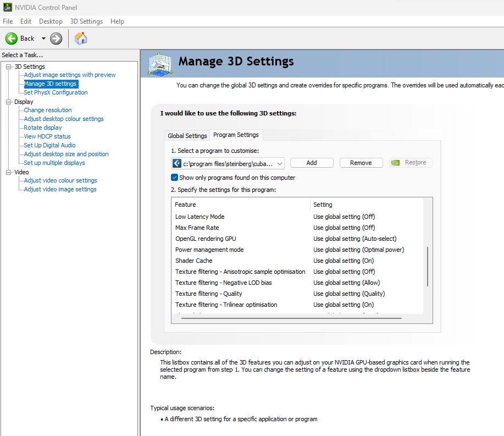Click the NVIDIA Control Panel title icon
Viewport: 504px width, 436px height.
8,8
